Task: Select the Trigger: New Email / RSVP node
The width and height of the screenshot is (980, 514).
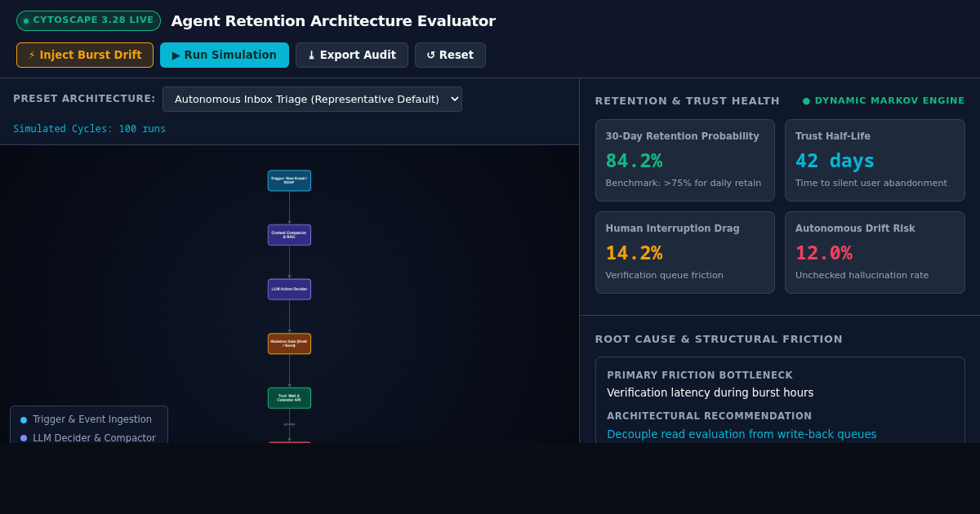Action: click(289, 180)
